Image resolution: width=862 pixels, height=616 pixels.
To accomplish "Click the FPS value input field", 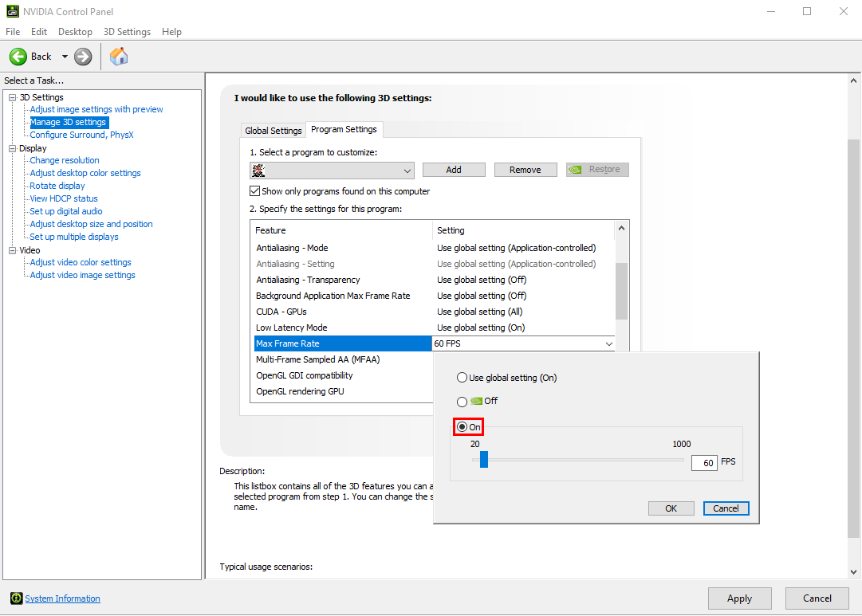I will [704, 463].
